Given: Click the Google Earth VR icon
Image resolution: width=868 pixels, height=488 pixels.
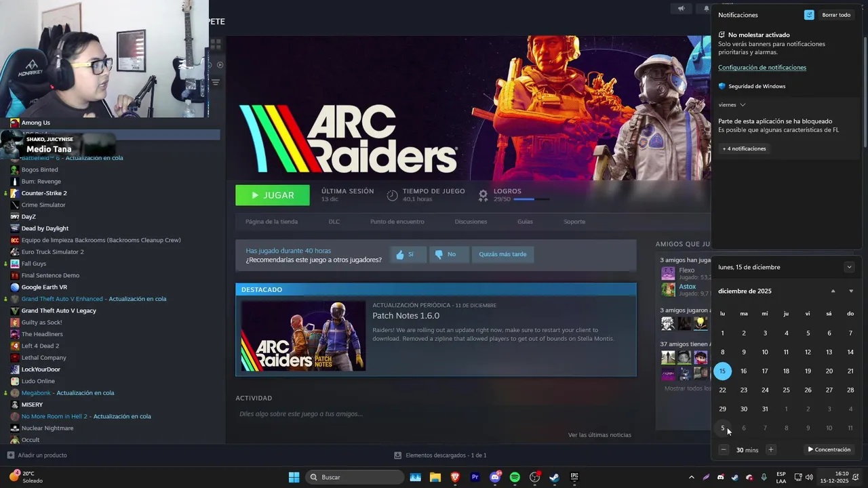Looking at the screenshot, I should [x=15, y=287].
